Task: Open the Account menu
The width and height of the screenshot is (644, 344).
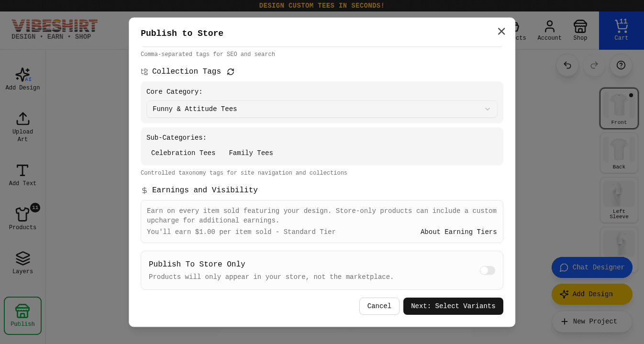Action: click(549, 31)
